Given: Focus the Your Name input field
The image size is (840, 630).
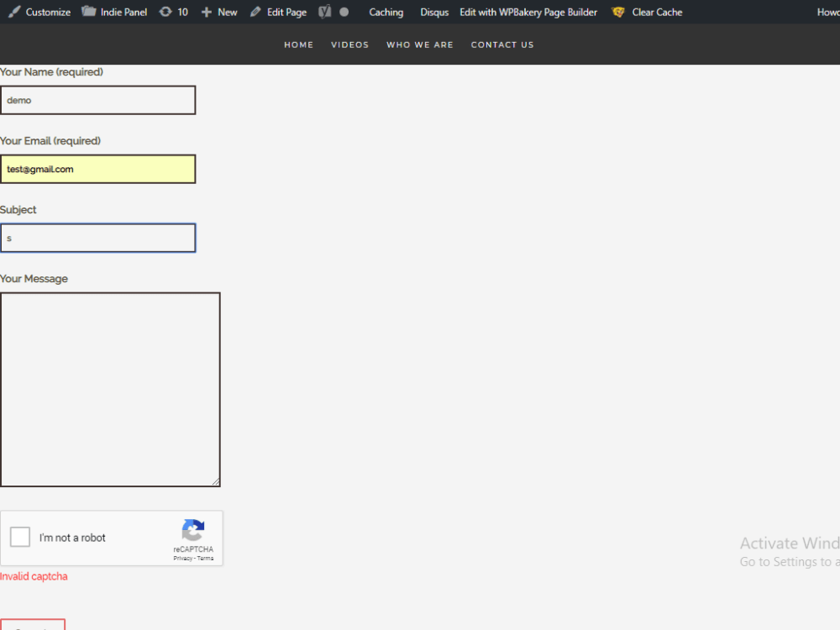Looking at the screenshot, I should [x=98, y=100].
